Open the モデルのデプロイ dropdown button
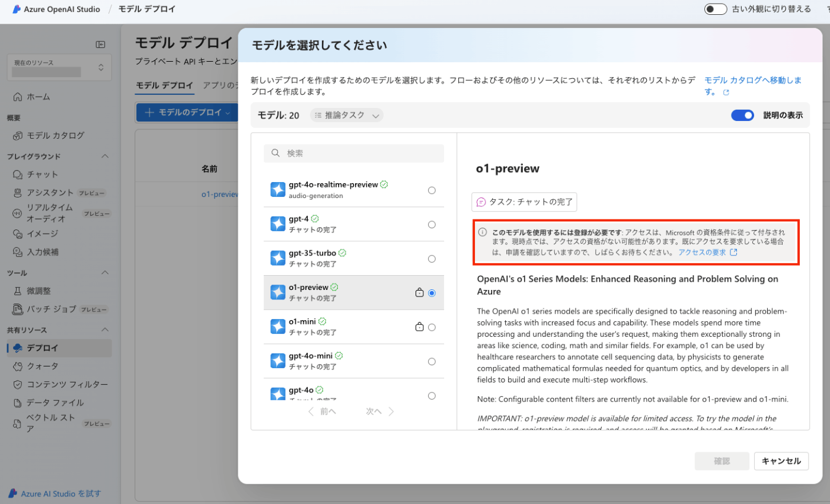The height and width of the screenshot is (504, 830). 187,113
